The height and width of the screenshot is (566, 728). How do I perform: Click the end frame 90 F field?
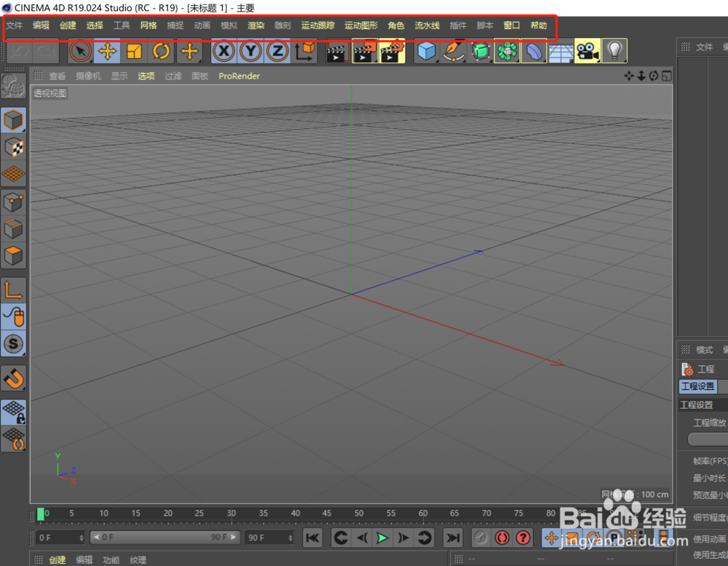[269, 538]
